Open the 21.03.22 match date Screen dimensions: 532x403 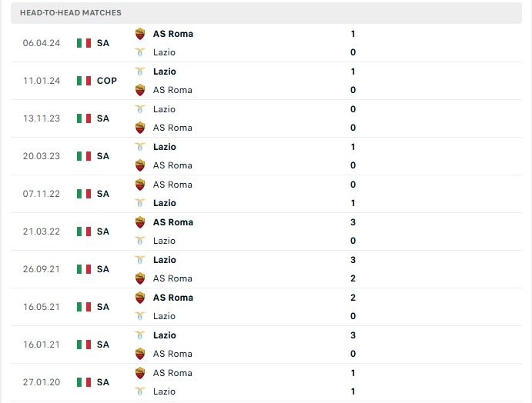pos(39,231)
